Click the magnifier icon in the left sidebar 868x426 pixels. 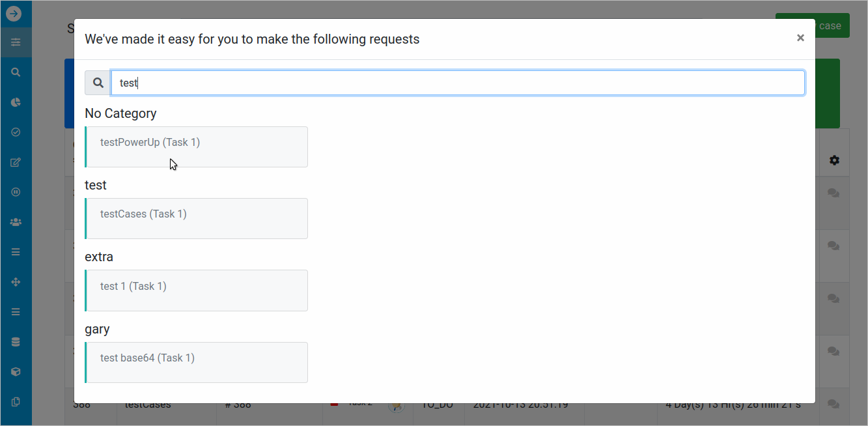(16, 72)
